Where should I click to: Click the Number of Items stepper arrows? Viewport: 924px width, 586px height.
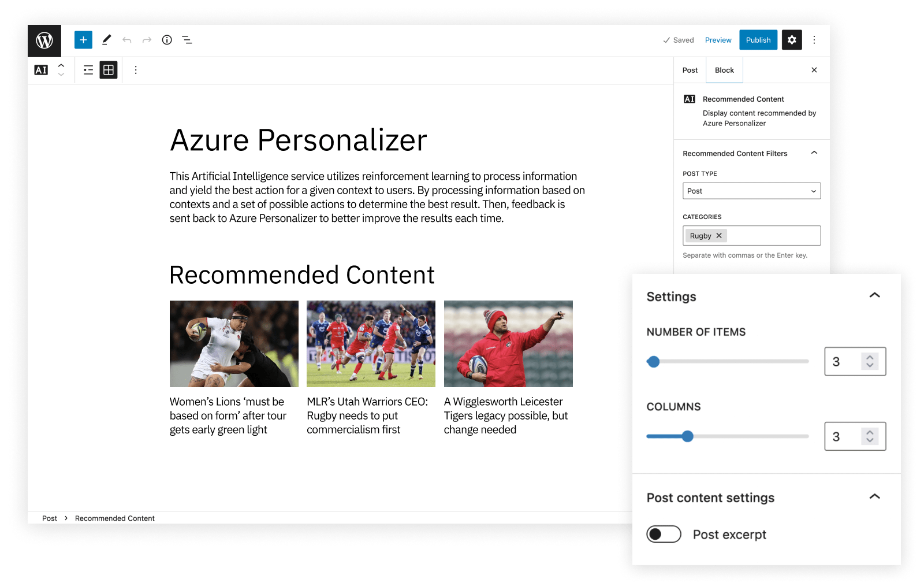870,362
